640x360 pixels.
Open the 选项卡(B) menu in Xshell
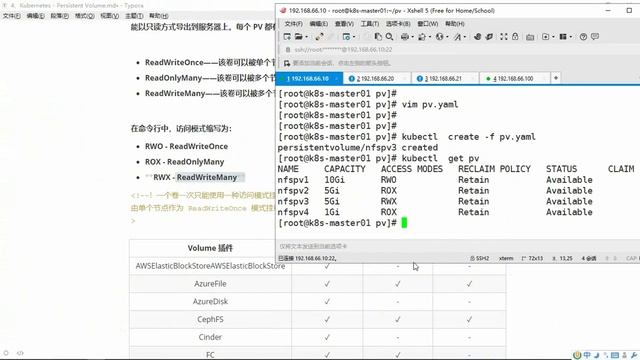pyautogui.click(x=398, y=24)
